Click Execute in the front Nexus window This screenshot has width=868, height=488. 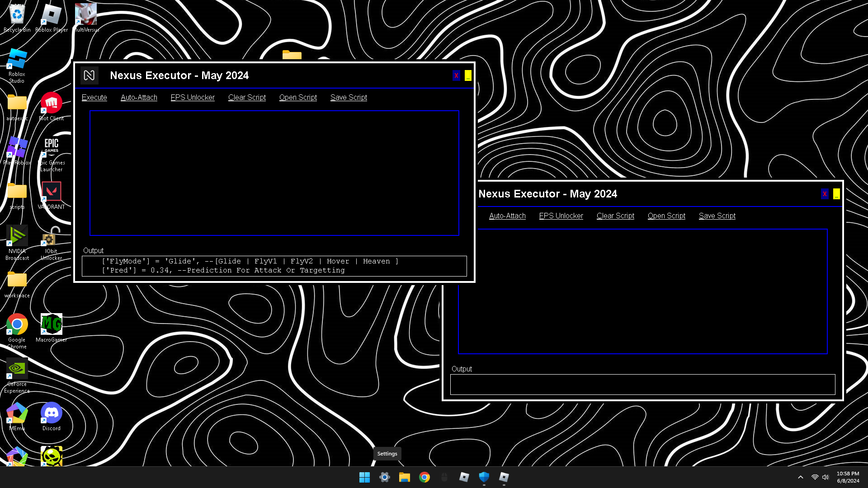tap(94, 98)
